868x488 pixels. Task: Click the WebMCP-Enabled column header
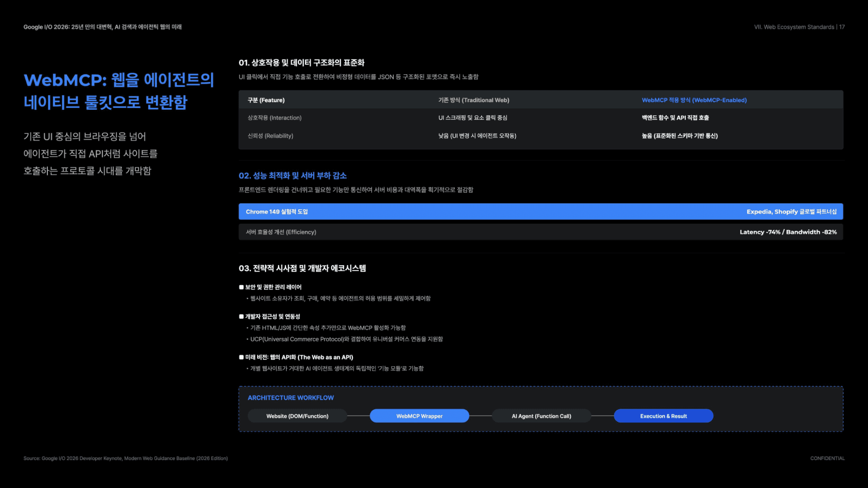[694, 100]
